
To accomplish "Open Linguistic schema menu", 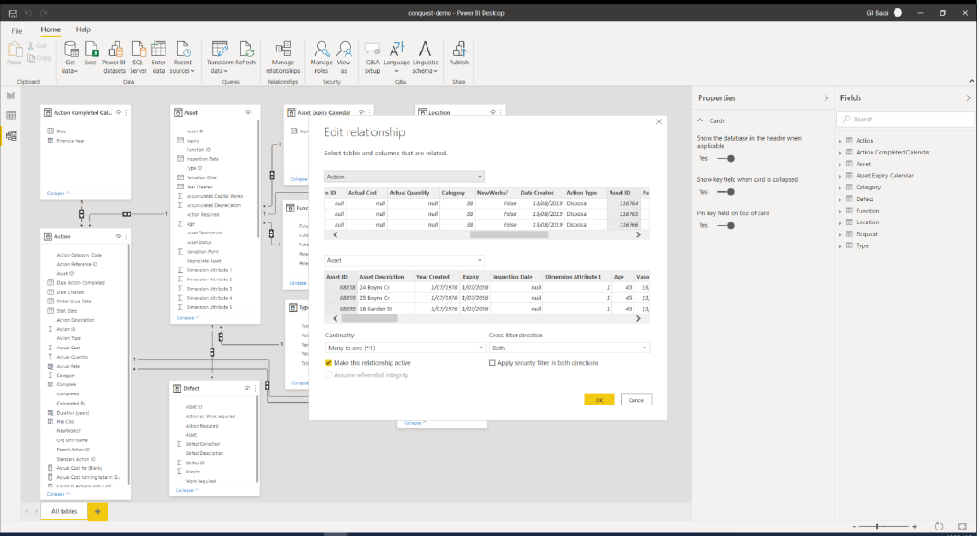I will click(425, 57).
